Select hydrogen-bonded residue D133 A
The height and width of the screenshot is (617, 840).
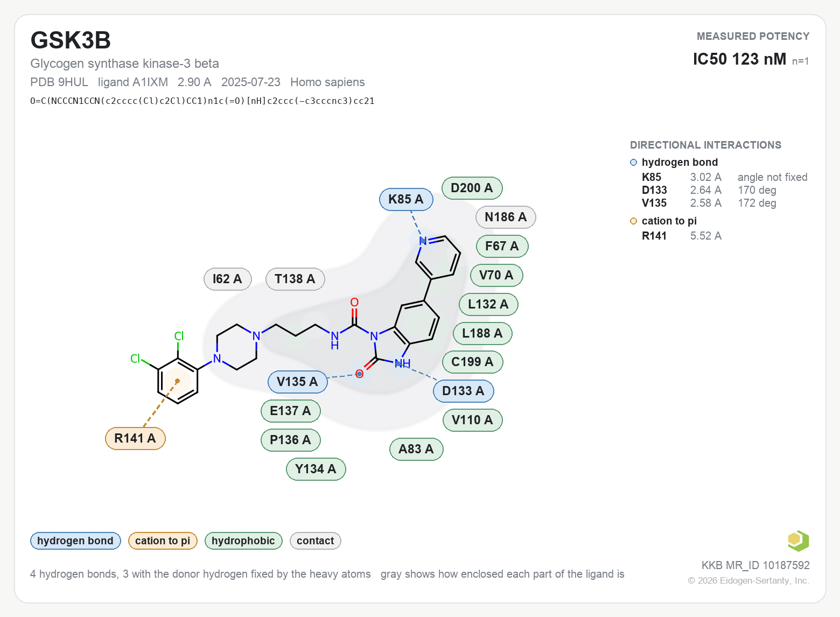coord(463,391)
